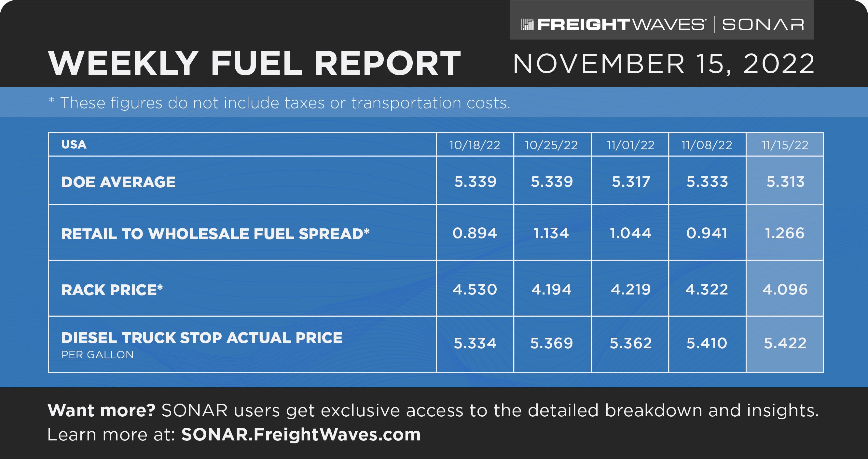Viewport: 868px width, 459px height.
Task: Click the WEEKLY FUEL REPORT title
Action: (x=255, y=64)
